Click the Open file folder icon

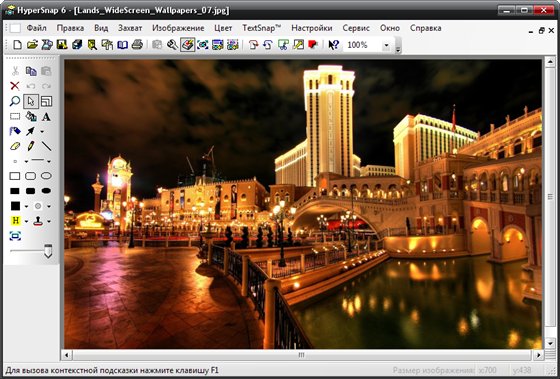point(32,45)
